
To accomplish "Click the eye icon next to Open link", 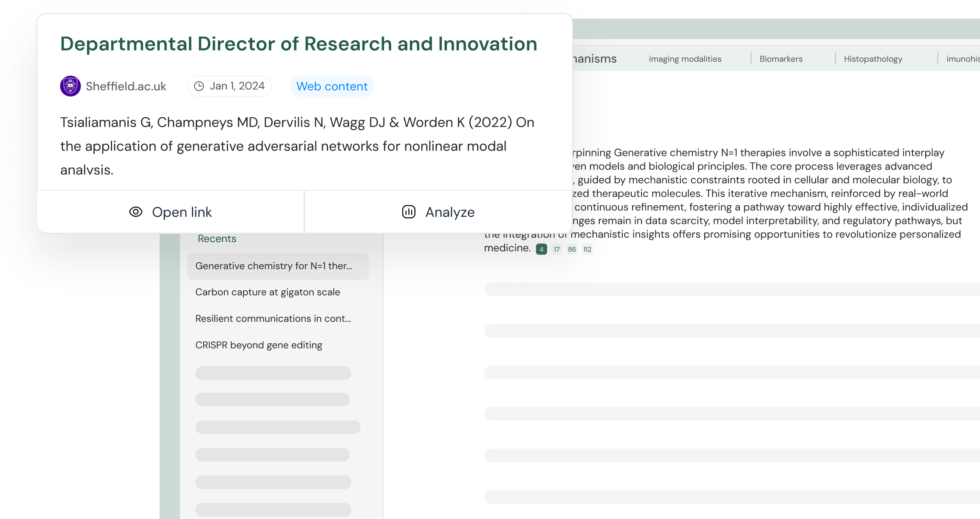I will (x=136, y=212).
